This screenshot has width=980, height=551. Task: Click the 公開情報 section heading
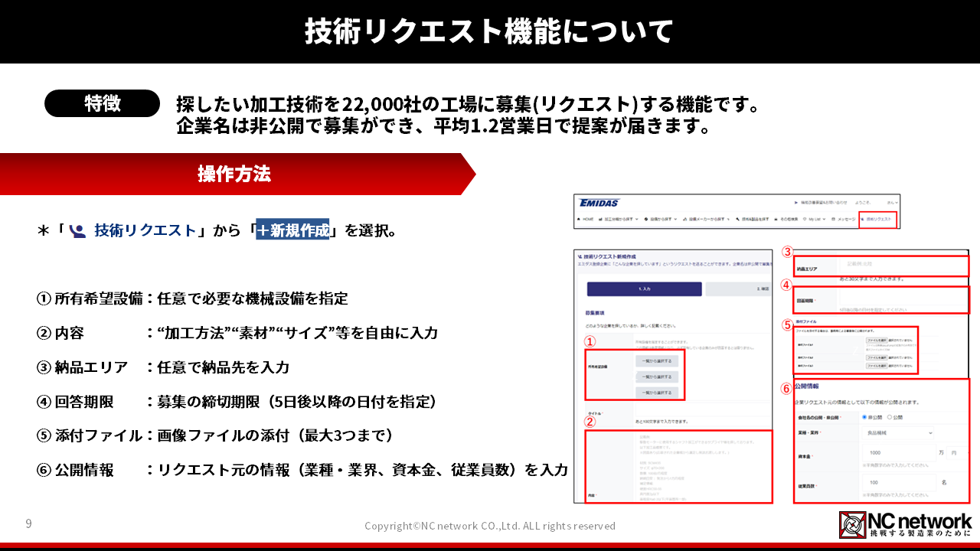(x=806, y=386)
